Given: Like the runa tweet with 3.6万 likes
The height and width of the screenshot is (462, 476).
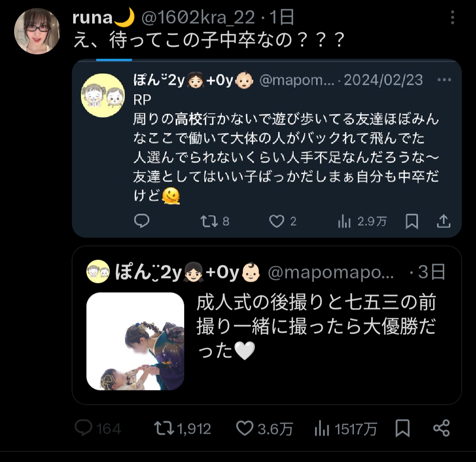Looking at the screenshot, I should click(245, 428).
